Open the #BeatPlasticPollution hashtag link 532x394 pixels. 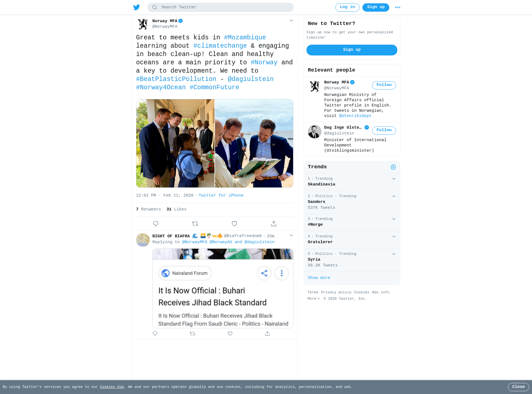(x=176, y=79)
